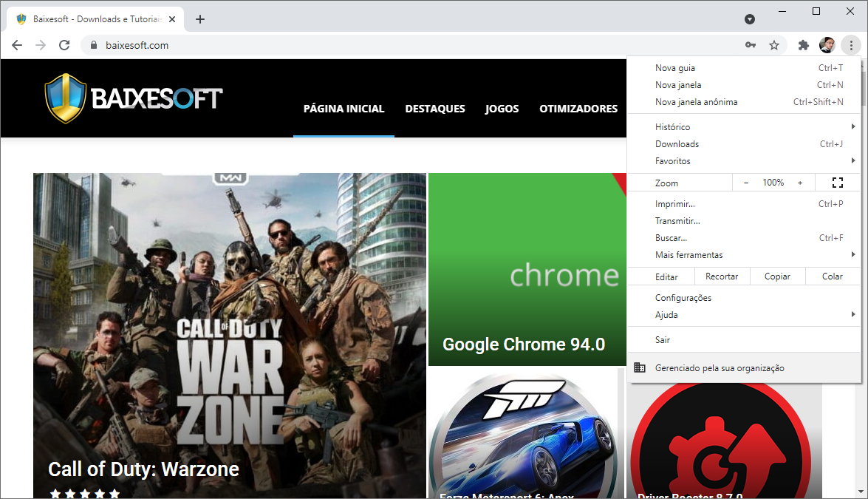The height and width of the screenshot is (499, 868).
Task: Reload the page with refresh icon
Action: (64, 45)
